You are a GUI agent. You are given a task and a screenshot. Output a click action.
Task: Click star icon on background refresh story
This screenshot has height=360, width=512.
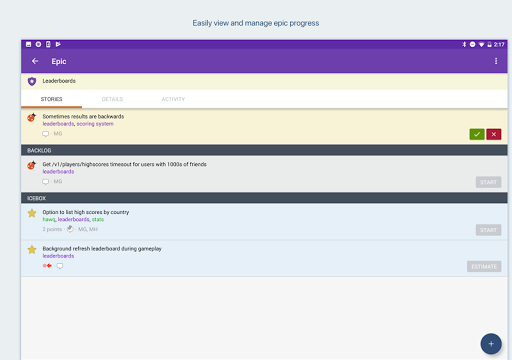click(x=32, y=249)
